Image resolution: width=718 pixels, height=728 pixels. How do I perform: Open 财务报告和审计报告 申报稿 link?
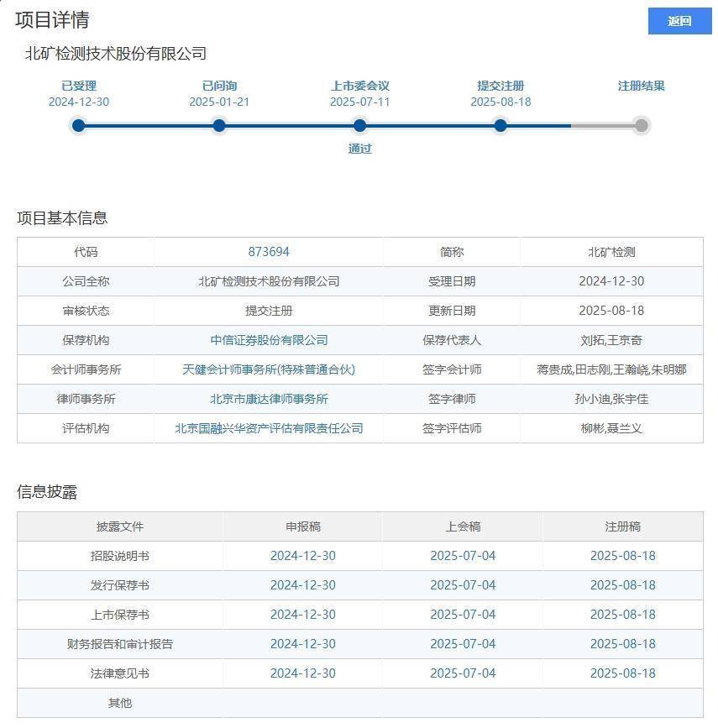point(303,644)
